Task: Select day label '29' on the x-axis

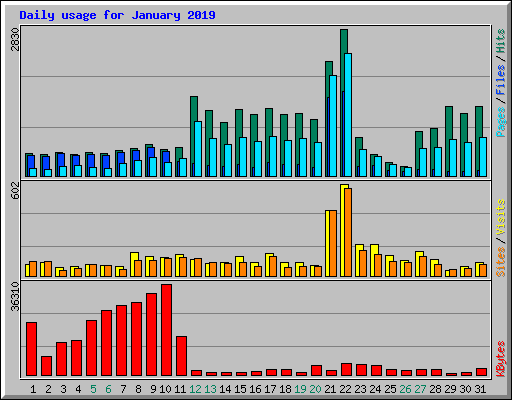Action: pyautogui.click(x=451, y=389)
